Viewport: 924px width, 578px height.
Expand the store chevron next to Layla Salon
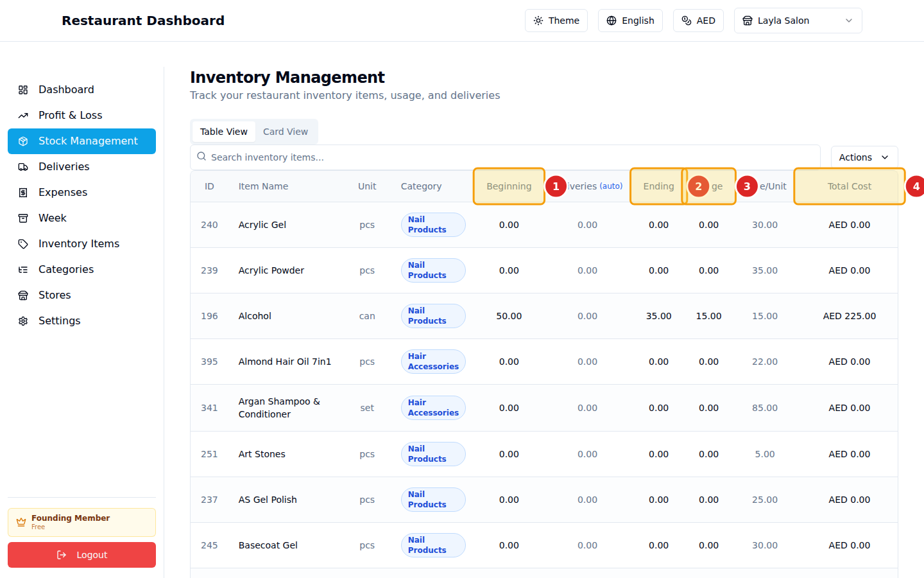tap(848, 21)
